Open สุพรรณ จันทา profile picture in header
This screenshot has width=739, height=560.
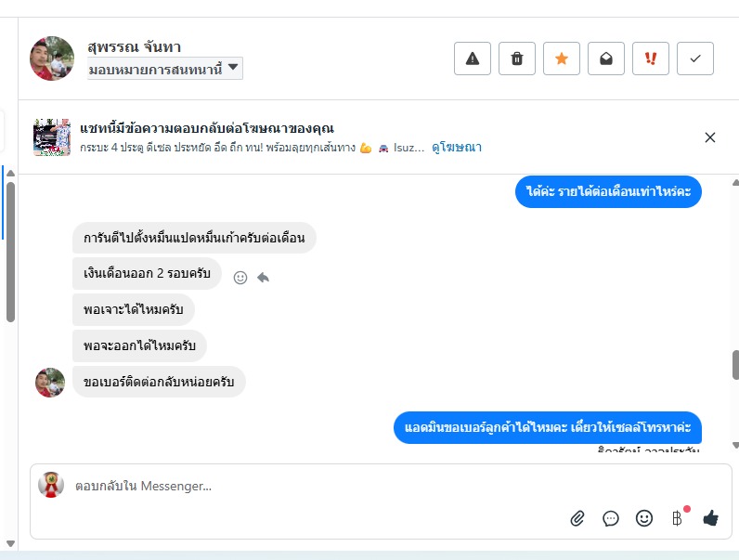(52, 59)
